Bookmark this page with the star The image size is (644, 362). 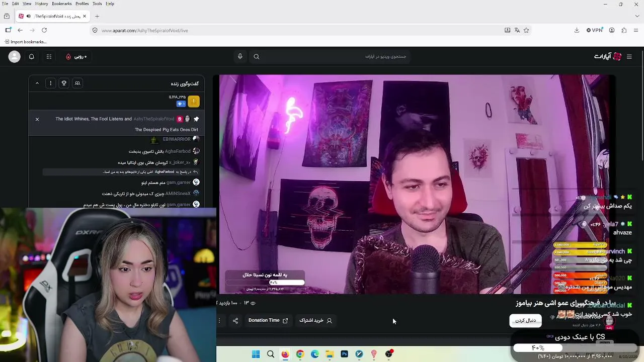[526, 30]
